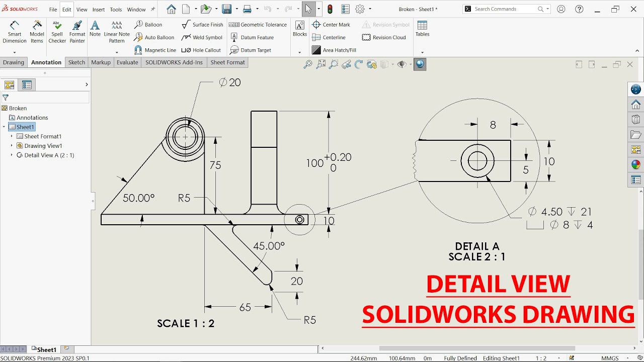
Task: Switch to the Evaluate tab
Action: [x=127, y=62]
